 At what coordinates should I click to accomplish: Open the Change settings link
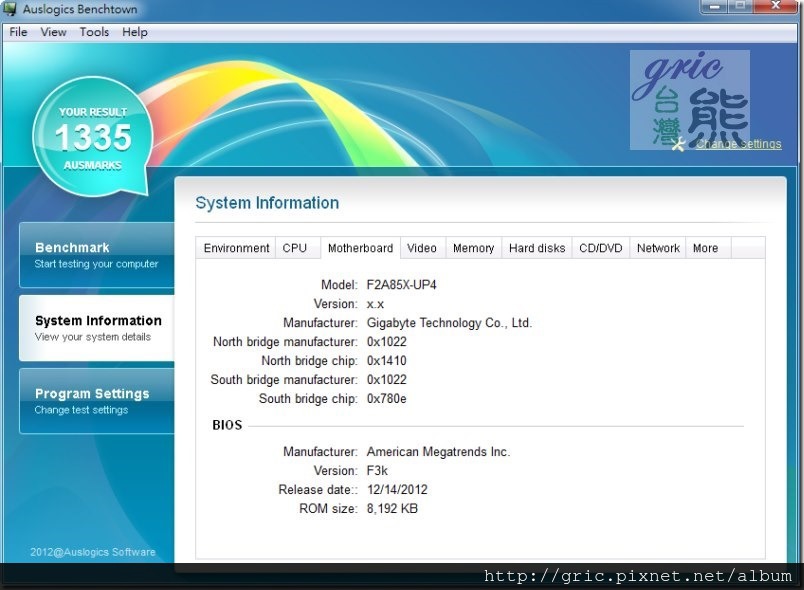point(738,144)
